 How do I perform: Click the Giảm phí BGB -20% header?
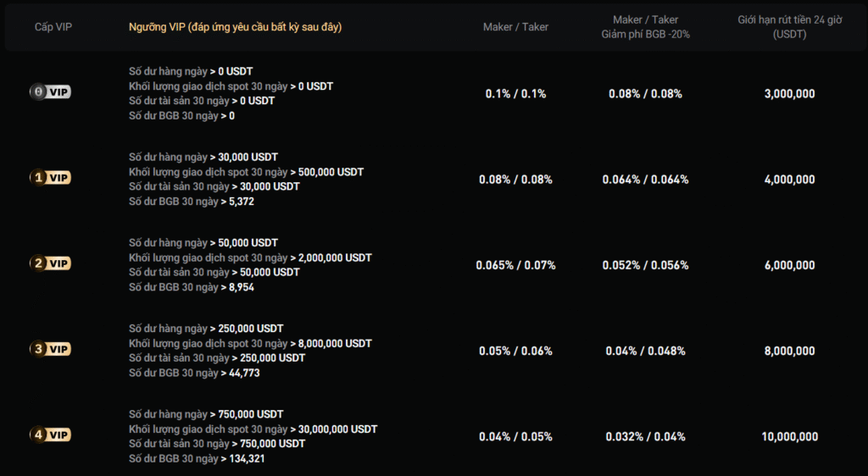point(645,34)
